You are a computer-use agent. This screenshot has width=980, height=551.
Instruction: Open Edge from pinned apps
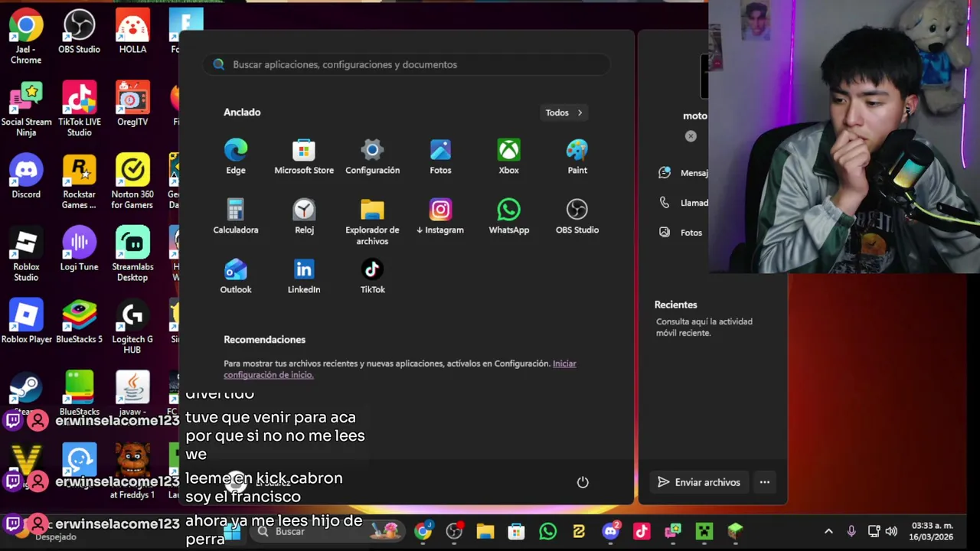click(x=236, y=157)
